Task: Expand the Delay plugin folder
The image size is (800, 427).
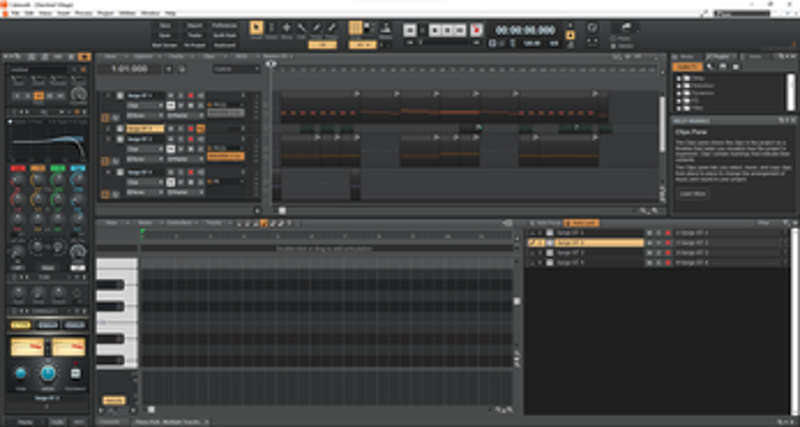Action: coord(679,79)
